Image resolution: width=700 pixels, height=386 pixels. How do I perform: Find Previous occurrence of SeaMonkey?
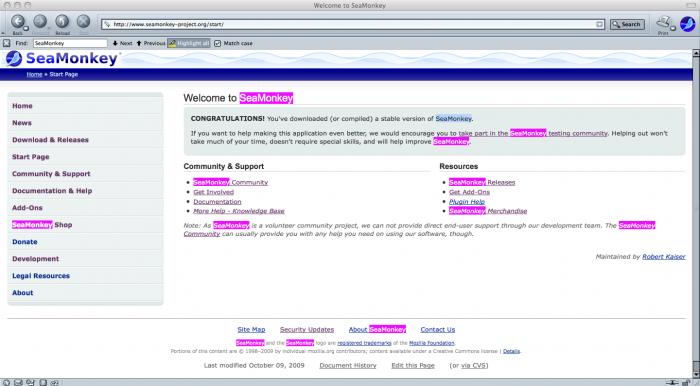tap(151, 43)
